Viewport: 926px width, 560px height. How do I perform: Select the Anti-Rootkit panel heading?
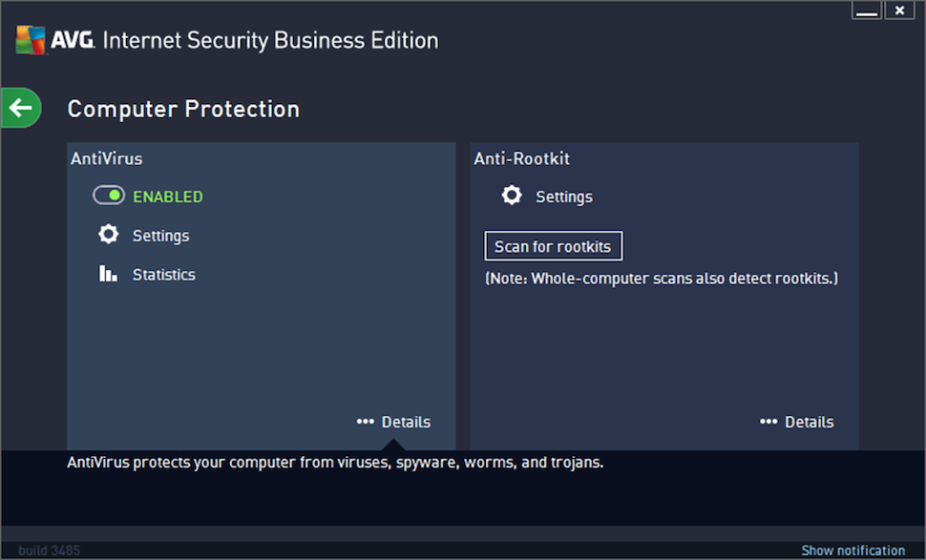[x=520, y=158]
